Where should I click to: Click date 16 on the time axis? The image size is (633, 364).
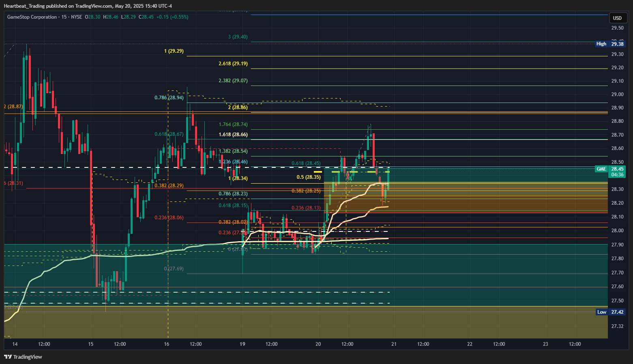tap(167, 344)
